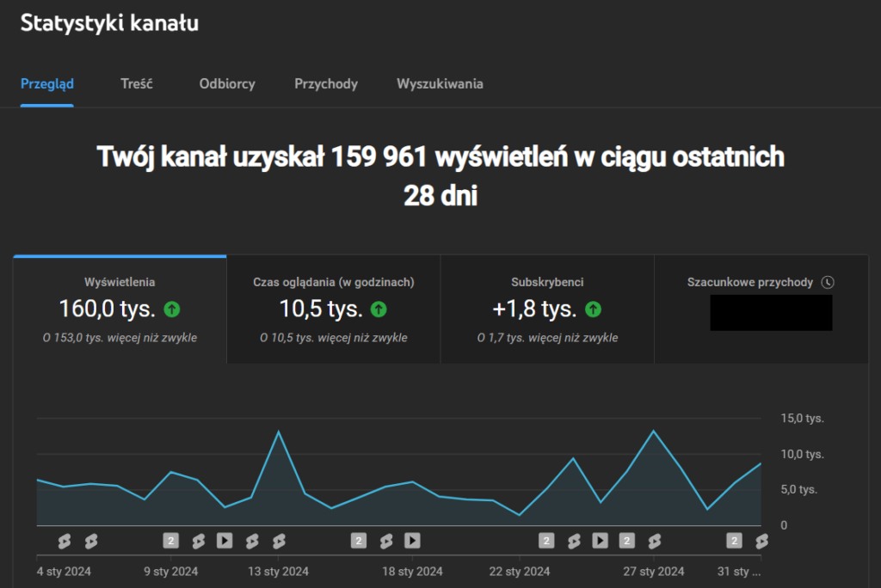Click the first Shorts marker on the timeline
This screenshot has width=881, height=588.
point(64,541)
